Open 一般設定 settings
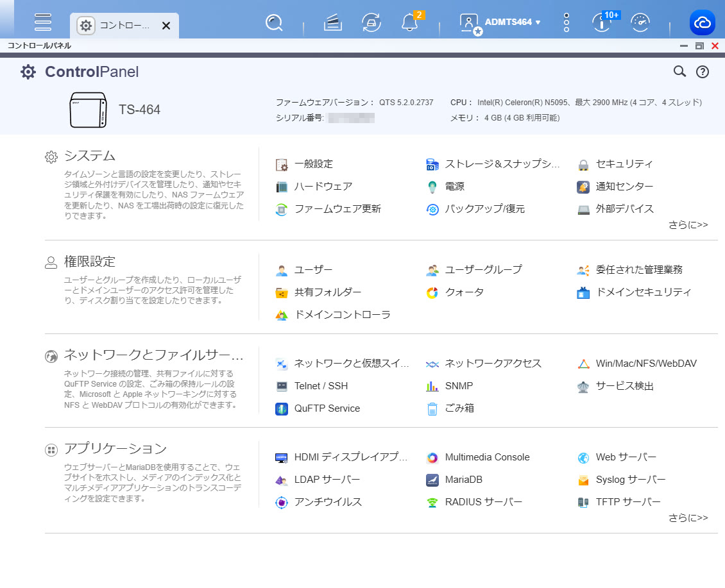 pyautogui.click(x=304, y=164)
